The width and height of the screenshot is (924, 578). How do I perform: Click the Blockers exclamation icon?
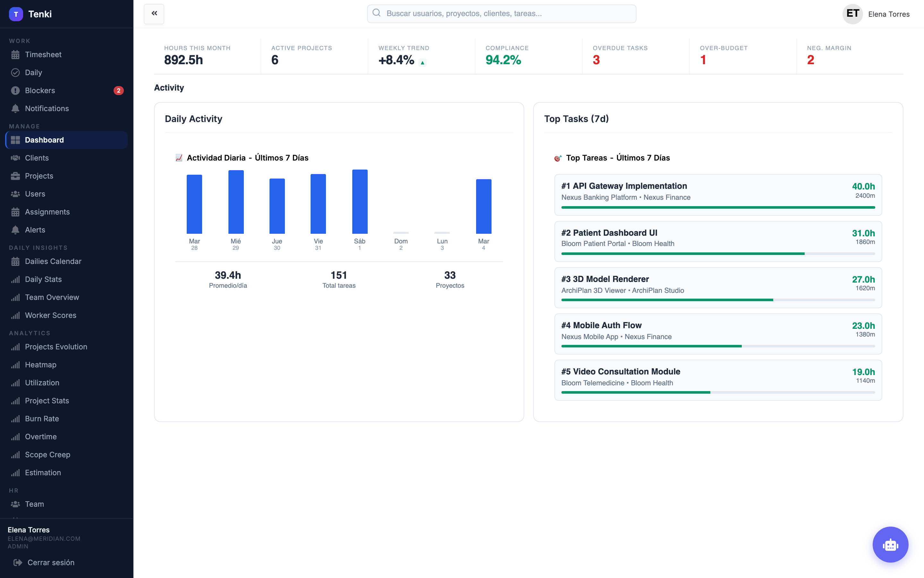pos(15,91)
